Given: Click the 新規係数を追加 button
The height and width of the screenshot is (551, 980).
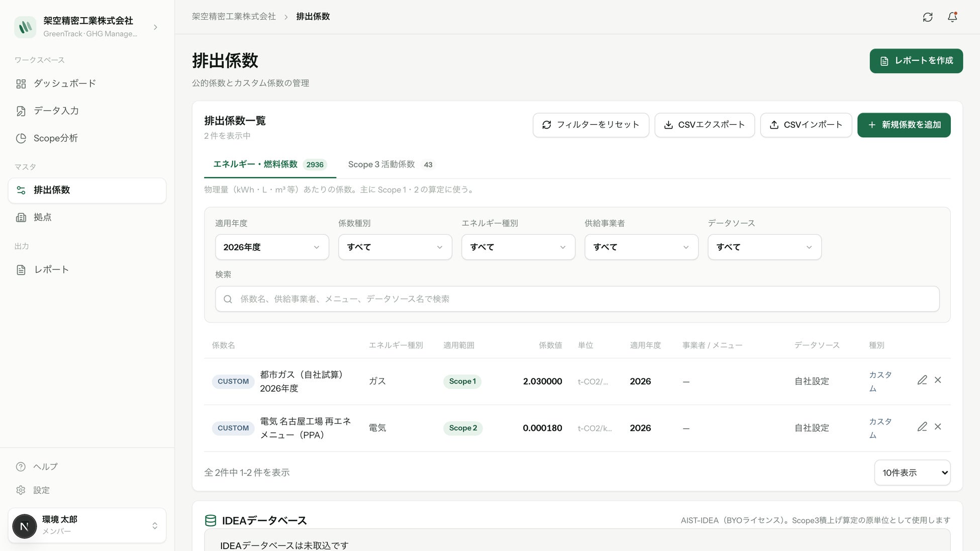Looking at the screenshot, I should 904,125.
